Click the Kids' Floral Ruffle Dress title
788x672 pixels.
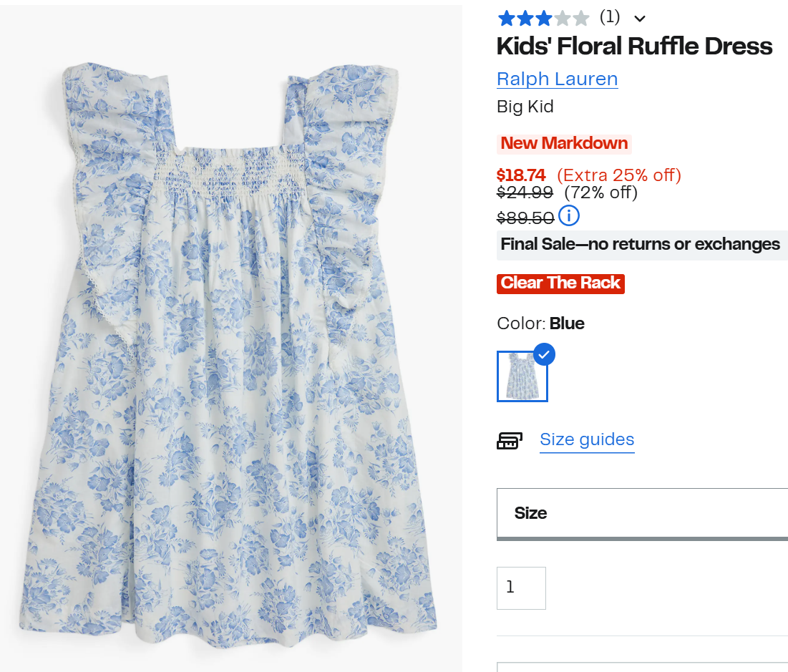tap(634, 46)
